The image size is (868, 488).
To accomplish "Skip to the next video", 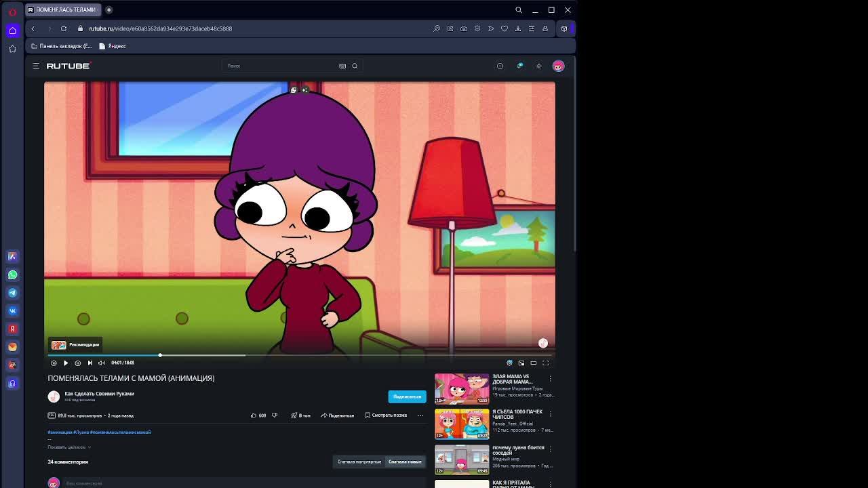I will pos(90,363).
